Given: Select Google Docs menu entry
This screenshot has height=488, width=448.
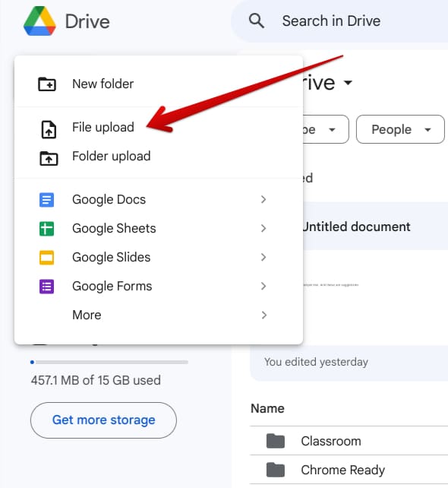Looking at the screenshot, I should pos(159,199).
